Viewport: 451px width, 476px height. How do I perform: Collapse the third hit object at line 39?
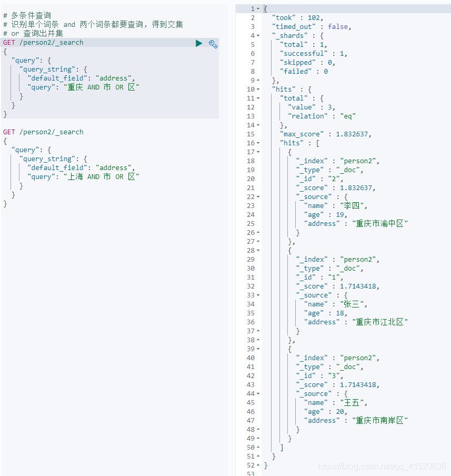(258, 349)
